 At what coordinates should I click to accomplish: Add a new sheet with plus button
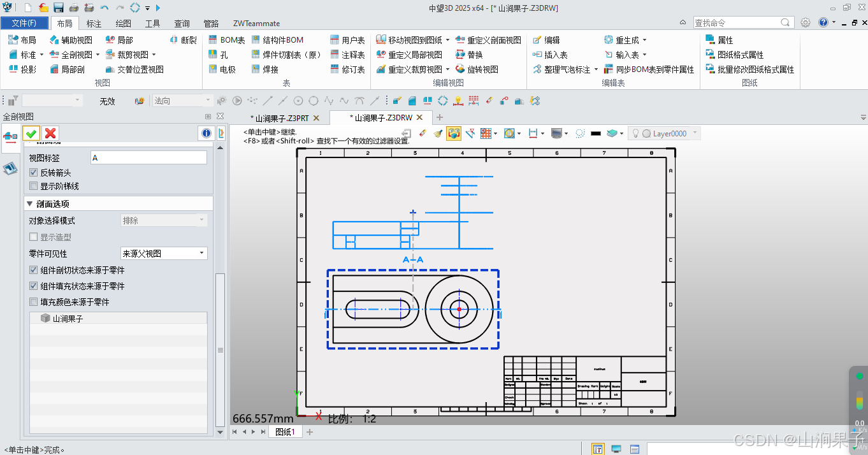(310, 432)
